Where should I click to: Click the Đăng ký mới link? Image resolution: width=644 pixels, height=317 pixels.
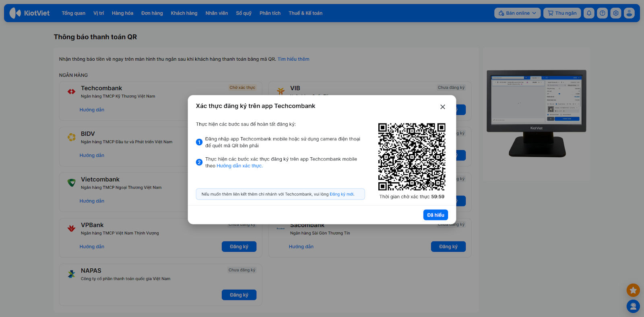[x=342, y=194]
